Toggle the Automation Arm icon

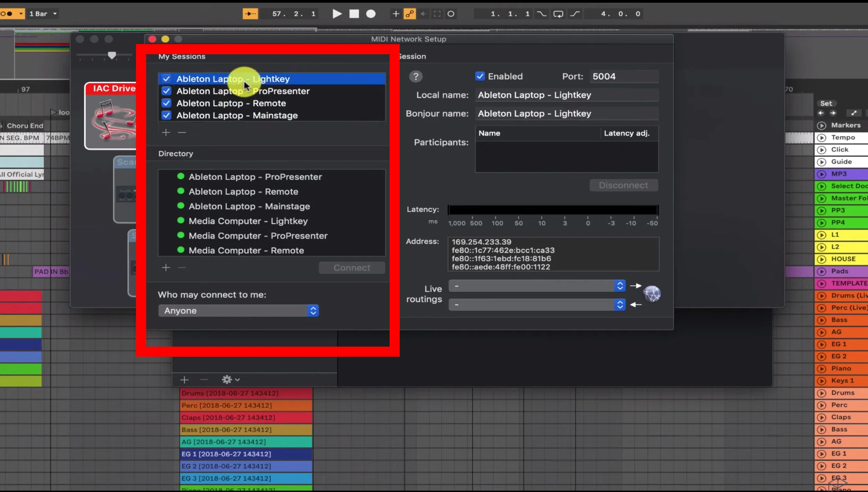(x=410, y=14)
